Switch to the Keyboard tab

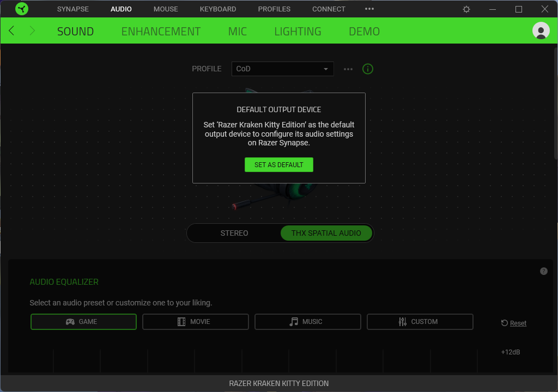(x=218, y=9)
